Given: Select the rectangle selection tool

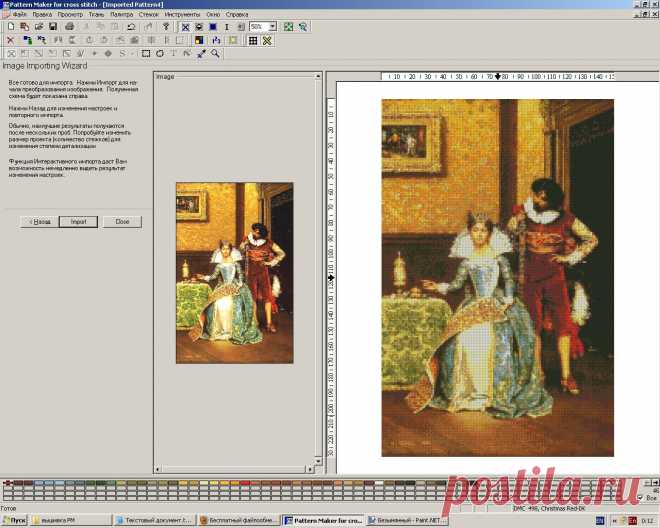Looking at the screenshot, I should [146, 53].
